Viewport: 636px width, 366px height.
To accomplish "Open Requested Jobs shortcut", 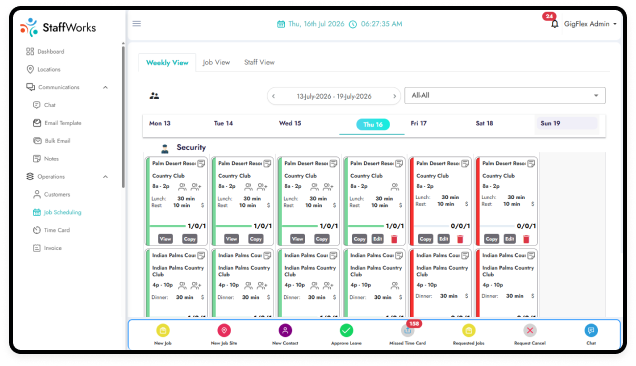I will 468,331.
